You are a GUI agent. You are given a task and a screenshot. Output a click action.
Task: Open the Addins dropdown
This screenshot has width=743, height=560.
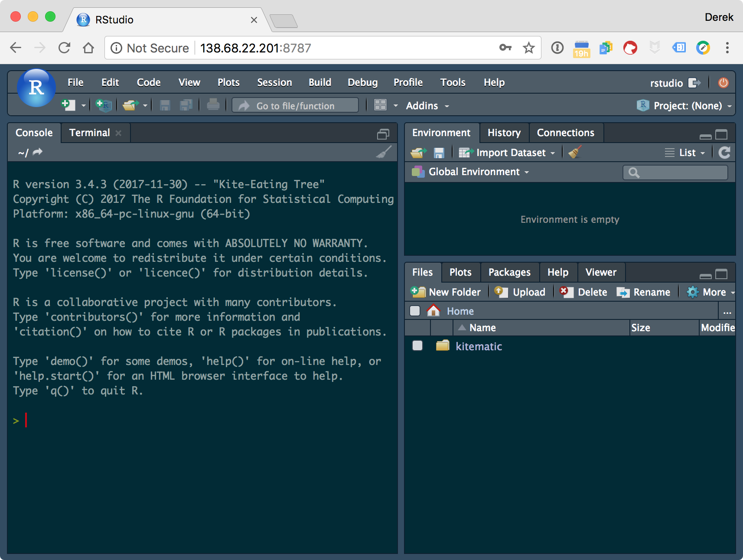tap(427, 105)
